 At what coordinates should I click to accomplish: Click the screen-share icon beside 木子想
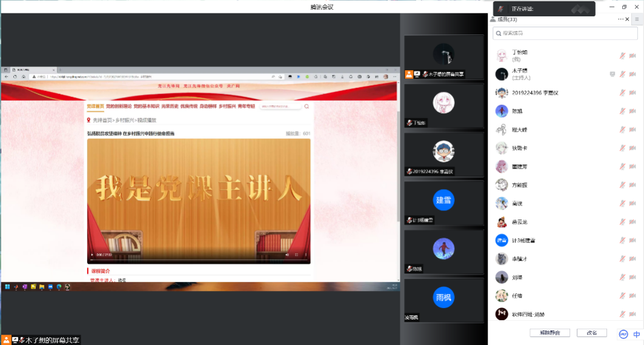click(x=612, y=74)
